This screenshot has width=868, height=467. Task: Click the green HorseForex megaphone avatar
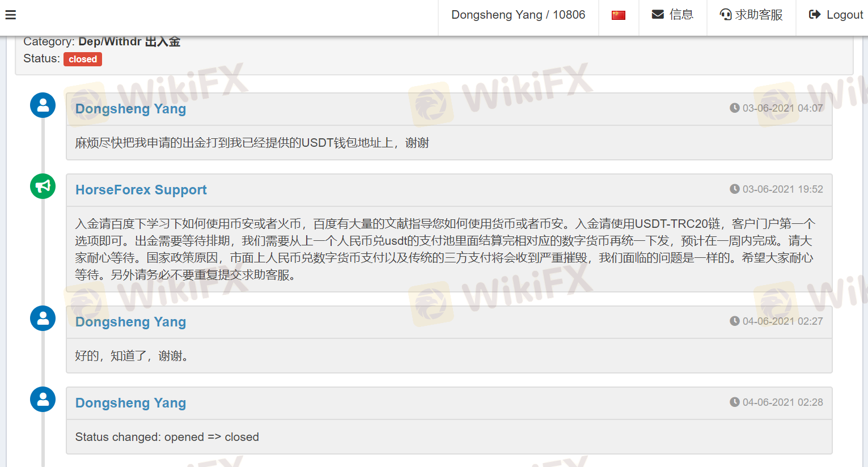point(43,186)
